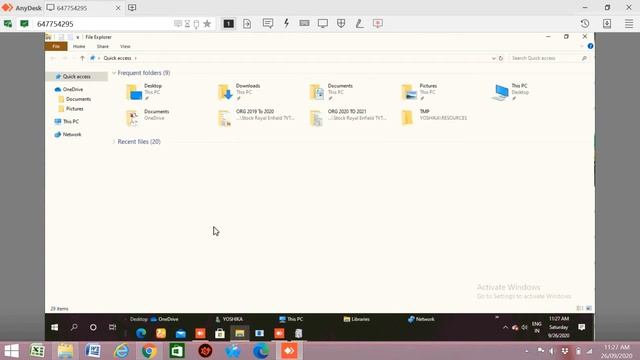640x360 pixels.
Task: Close the 647754295 session tab
Action: pos(118,8)
